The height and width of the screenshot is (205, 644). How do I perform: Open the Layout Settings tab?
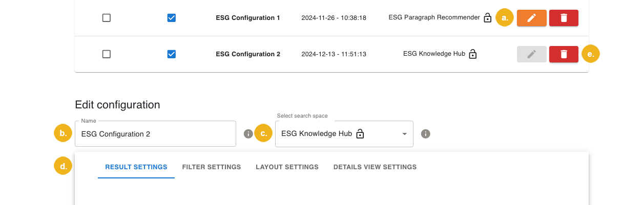(x=287, y=167)
